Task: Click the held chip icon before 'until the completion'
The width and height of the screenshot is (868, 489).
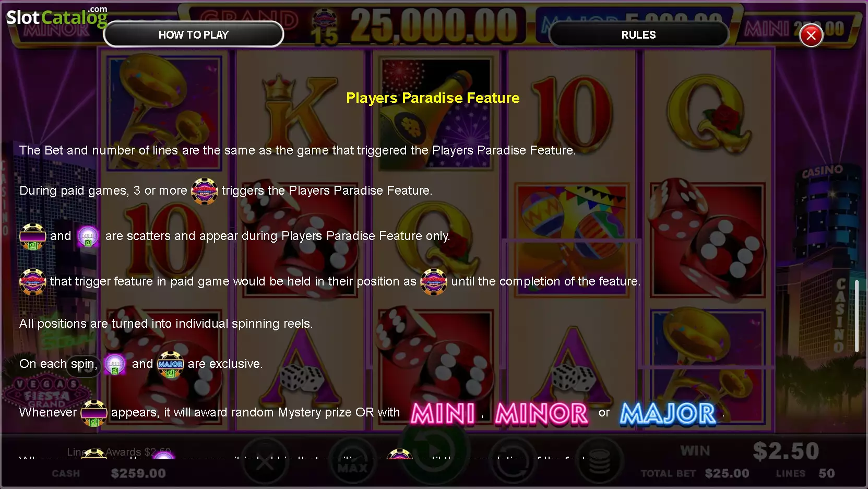Action: (433, 282)
